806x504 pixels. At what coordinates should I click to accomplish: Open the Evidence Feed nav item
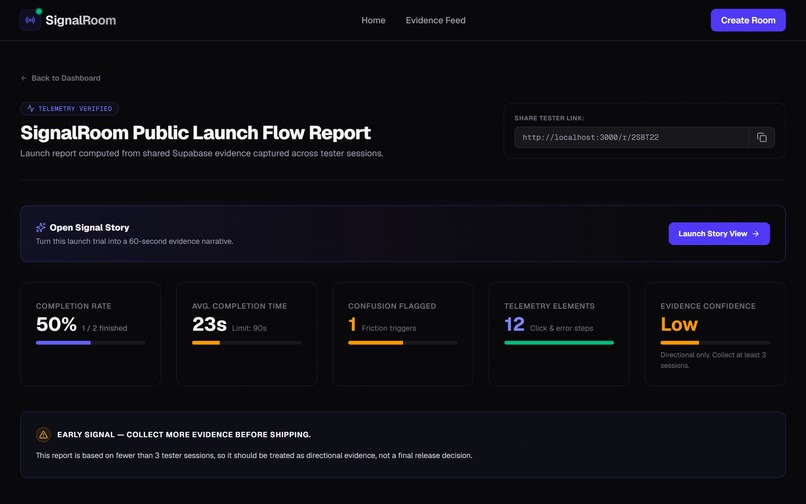point(435,21)
